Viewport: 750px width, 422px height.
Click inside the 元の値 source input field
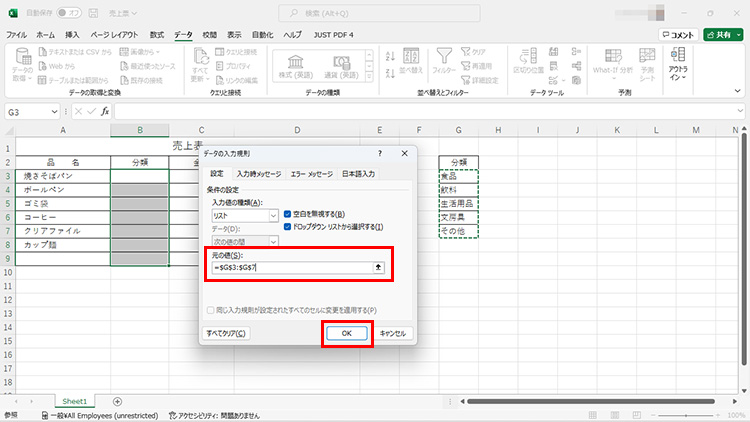tap(290, 268)
